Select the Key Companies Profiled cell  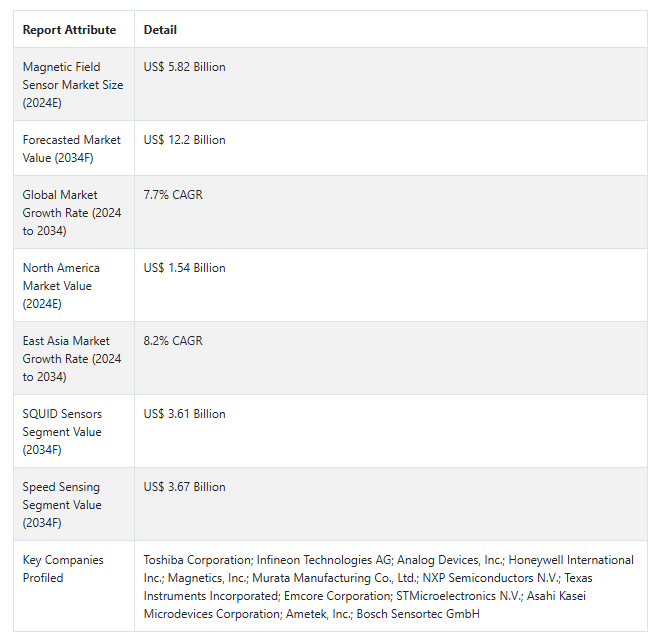point(63,569)
